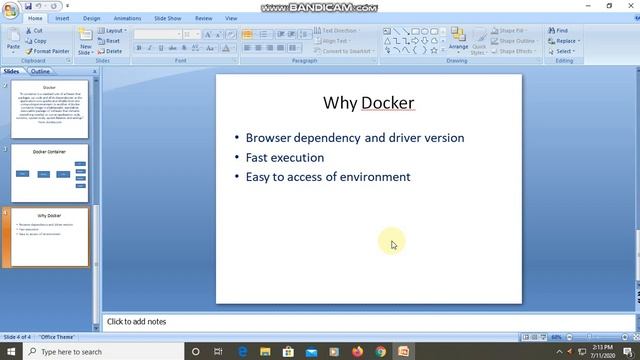This screenshot has height=360, width=640.
Task: Toggle strikethrough text
Action: (x=173, y=48)
